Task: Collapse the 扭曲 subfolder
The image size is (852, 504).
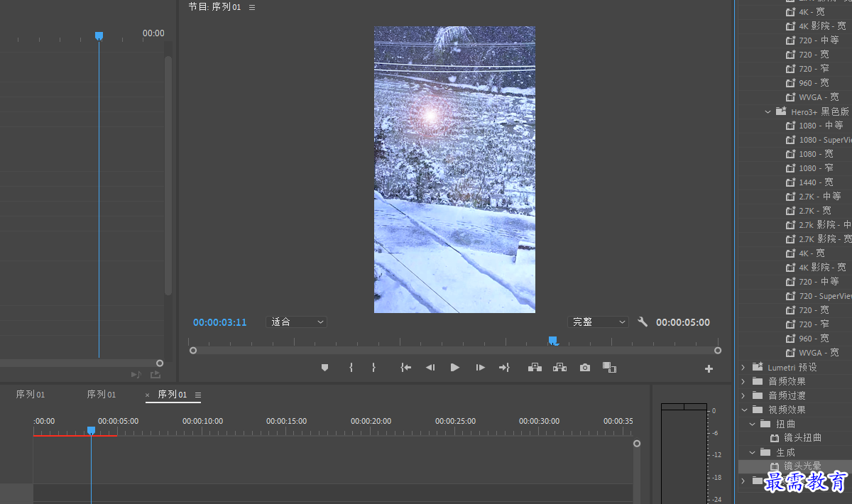Action: (752, 424)
